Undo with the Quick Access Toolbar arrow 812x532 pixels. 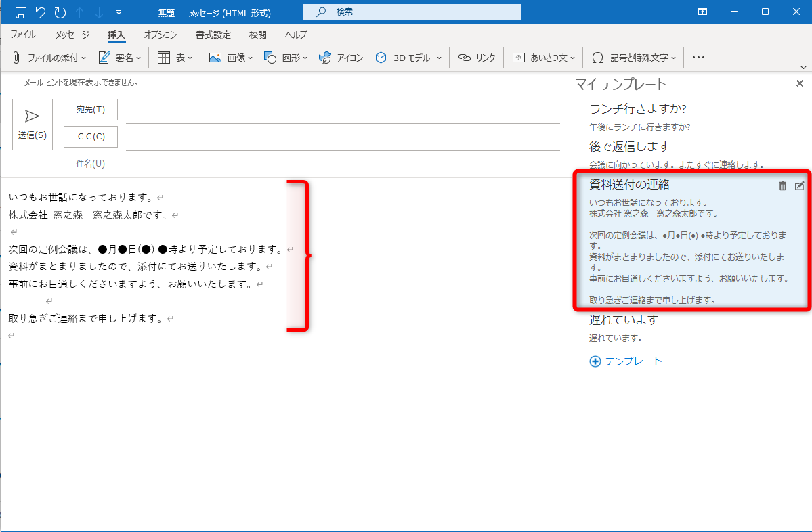41,11
